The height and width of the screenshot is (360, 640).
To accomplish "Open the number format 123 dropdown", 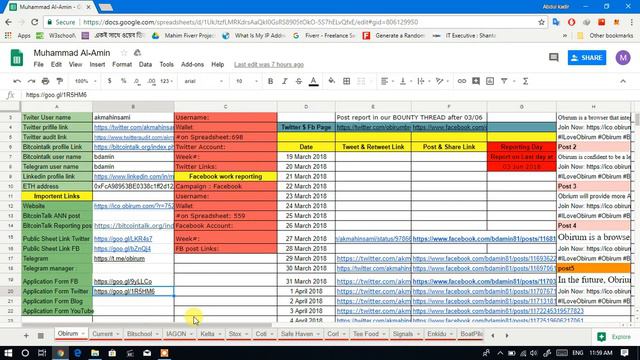I will [166, 81].
